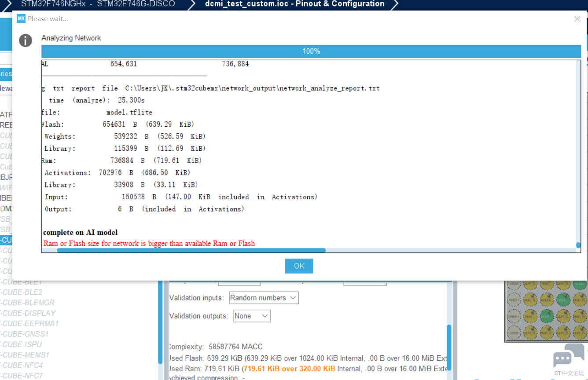Click the Output 6 B report line
This screenshot has width=588, height=380.
point(144,209)
